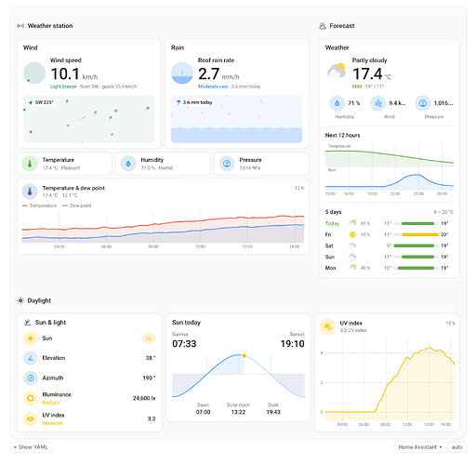
Task: Select the Fri forecast row
Action: pos(389,234)
